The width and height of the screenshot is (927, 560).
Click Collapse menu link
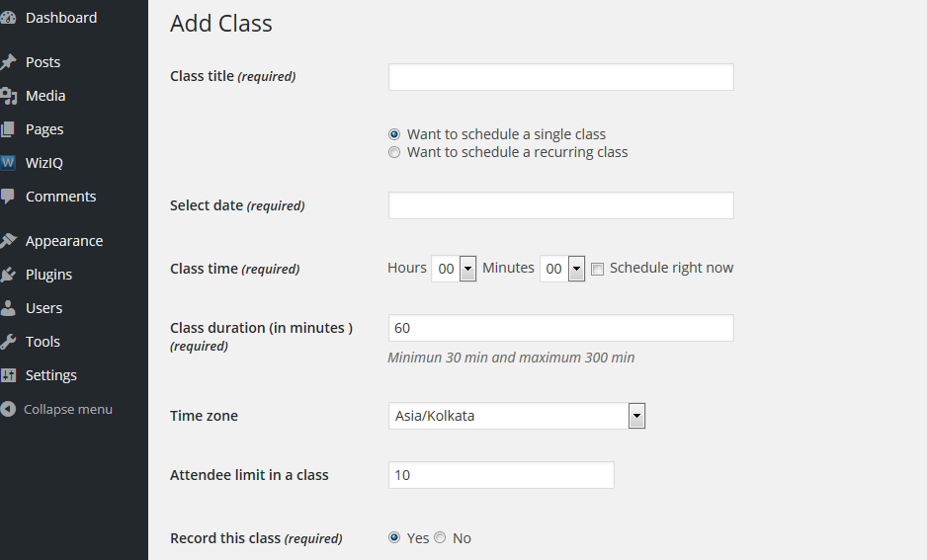(67, 409)
